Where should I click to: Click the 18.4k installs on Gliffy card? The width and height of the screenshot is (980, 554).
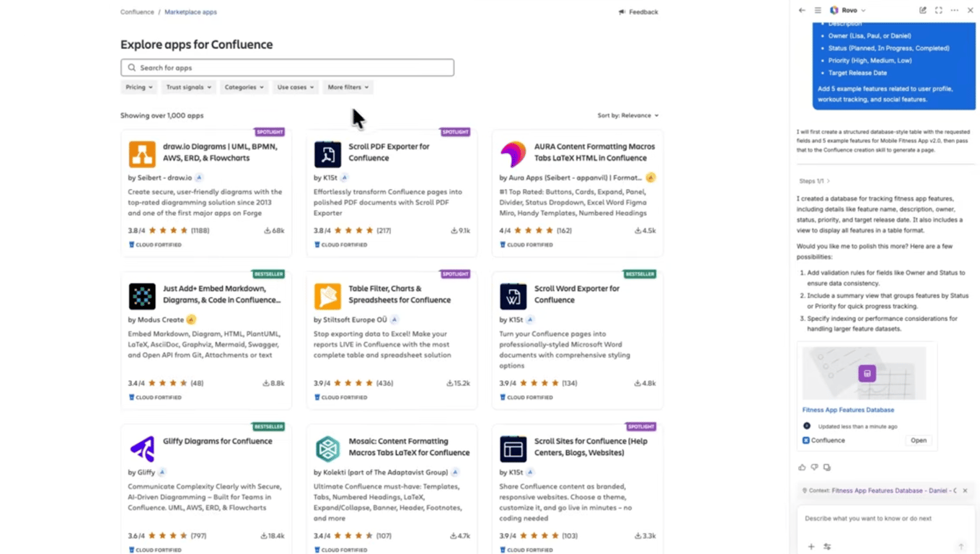(273, 537)
